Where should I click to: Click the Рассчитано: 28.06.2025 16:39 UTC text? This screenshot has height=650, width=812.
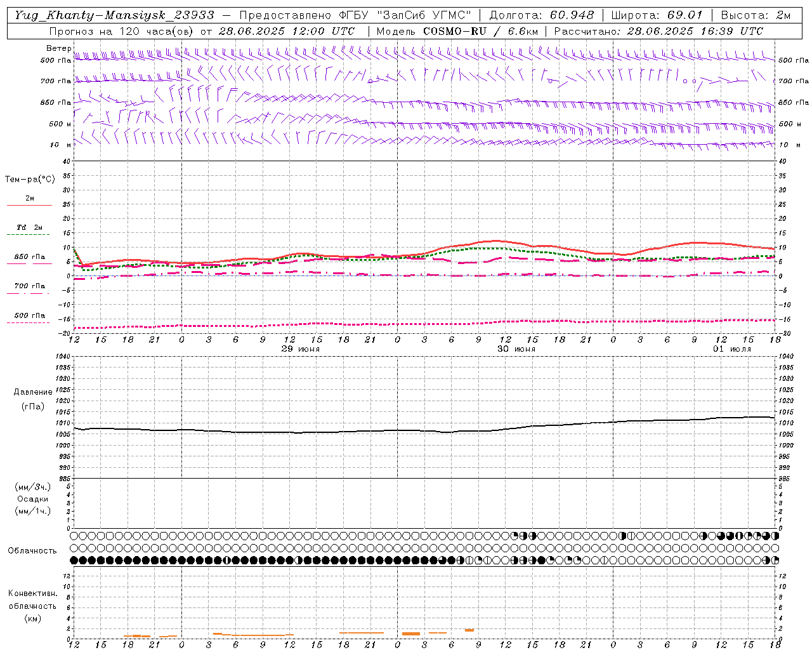[x=658, y=31]
